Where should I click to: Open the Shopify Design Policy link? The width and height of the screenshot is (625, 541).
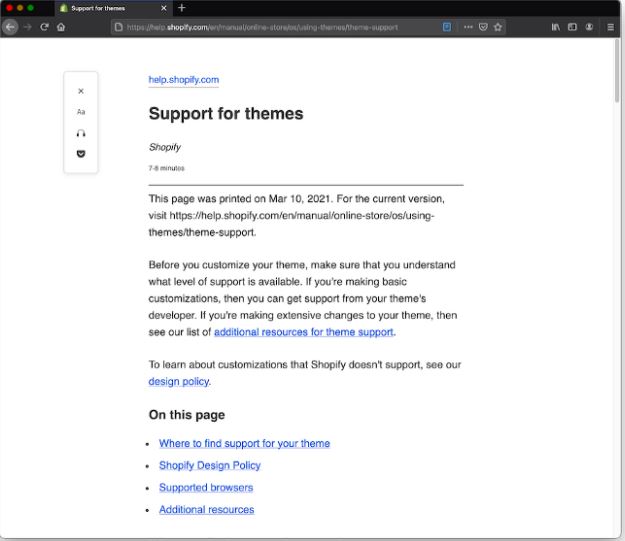point(210,465)
